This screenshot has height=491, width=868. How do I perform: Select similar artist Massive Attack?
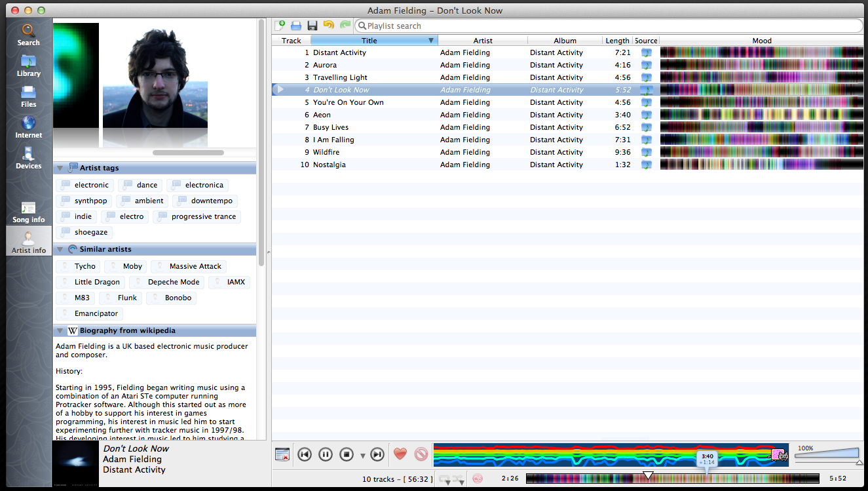188,266
